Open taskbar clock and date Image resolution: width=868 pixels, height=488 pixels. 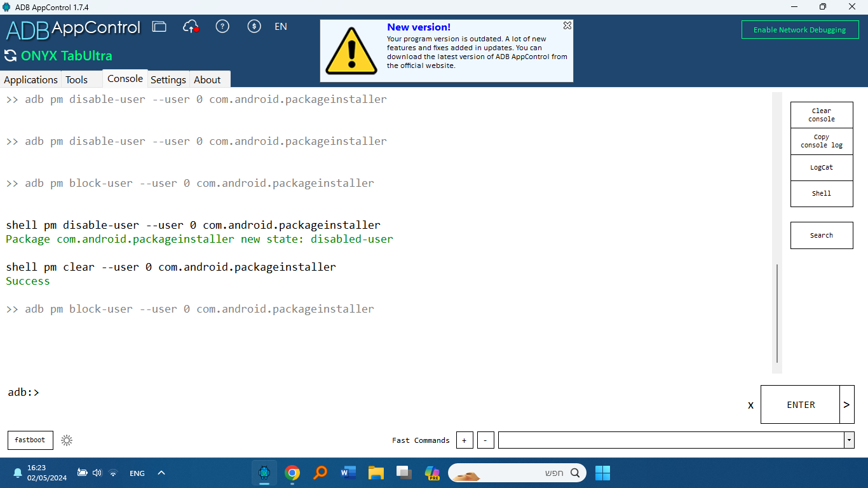[46, 473]
